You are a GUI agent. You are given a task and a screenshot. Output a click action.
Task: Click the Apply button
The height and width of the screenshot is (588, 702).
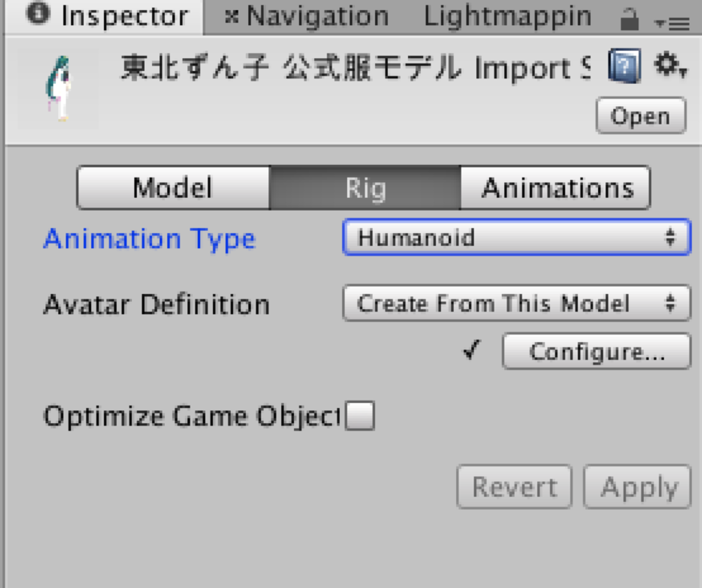click(x=638, y=487)
